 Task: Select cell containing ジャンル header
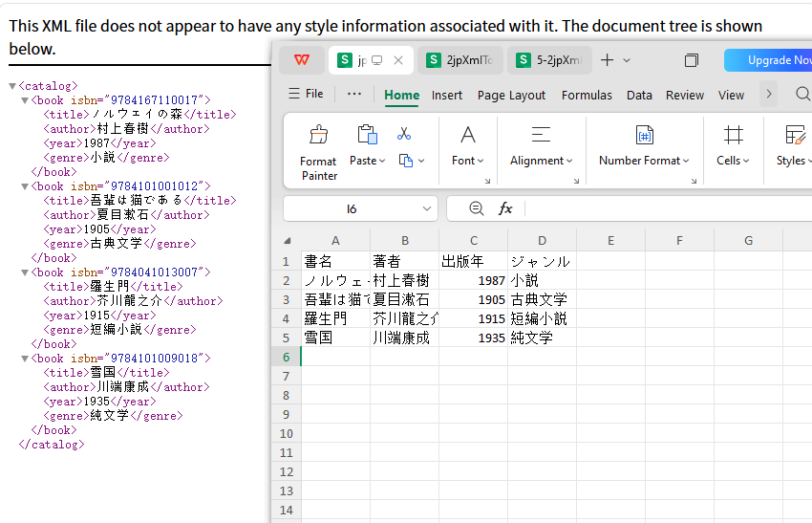(x=543, y=261)
